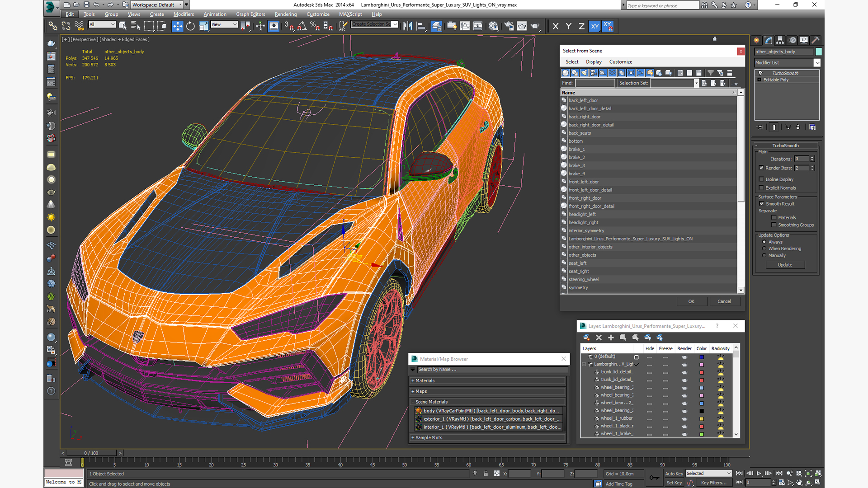Open the selection filter All dropdown
Screen dimensions: 868x488
[102, 24]
